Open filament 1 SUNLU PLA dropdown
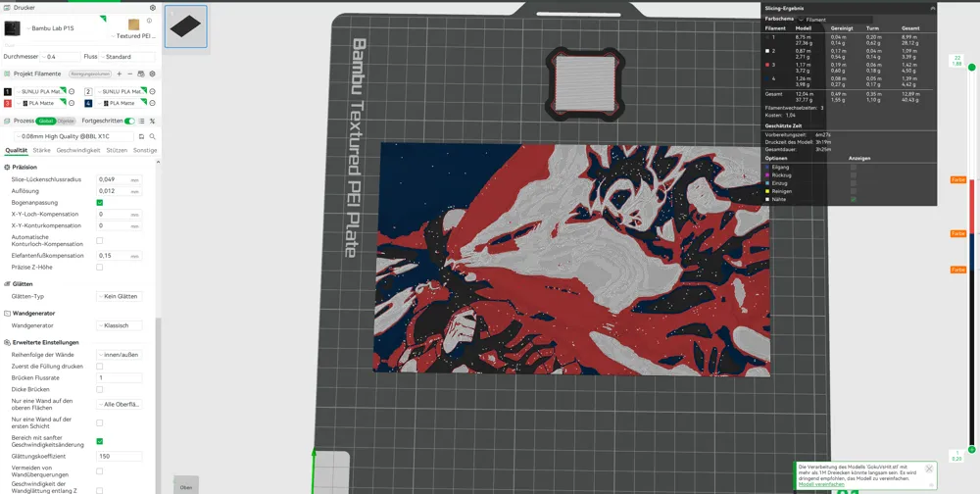Viewport: 980px width, 494px height. tap(39, 92)
